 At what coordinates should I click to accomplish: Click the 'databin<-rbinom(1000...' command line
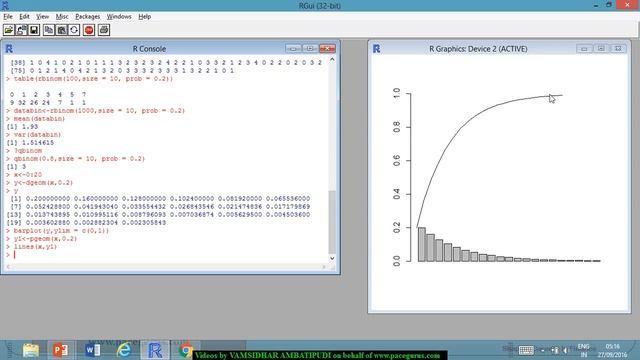tap(99, 111)
